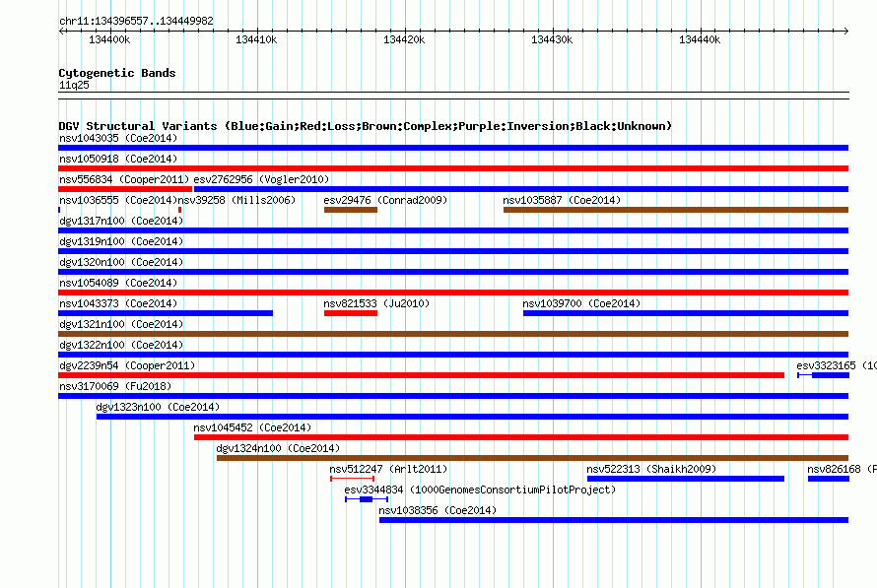Click the nsv39258 (Mills2006) label
This screenshot has height=588, width=877.
click(x=236, y=200)
